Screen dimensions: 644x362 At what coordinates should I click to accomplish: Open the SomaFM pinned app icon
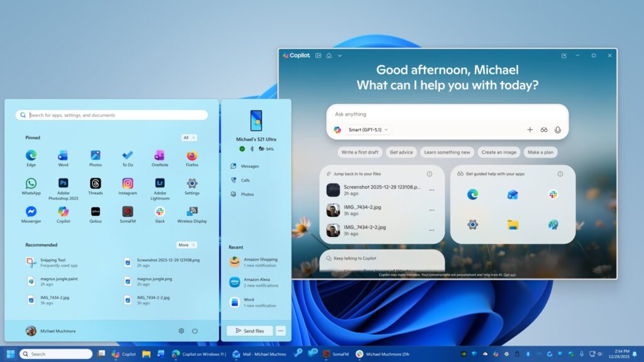128,212
